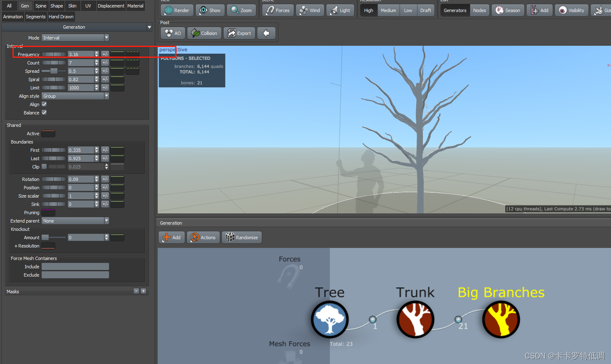611x364 pixels.
Task: Click the Frequency value stepper arrows
Action: 97,54
